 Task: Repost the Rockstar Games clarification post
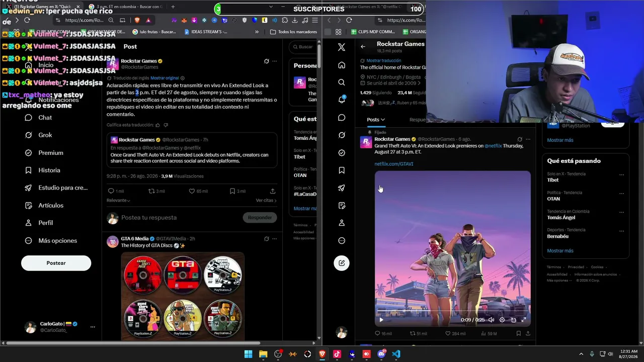coord(151,191)
